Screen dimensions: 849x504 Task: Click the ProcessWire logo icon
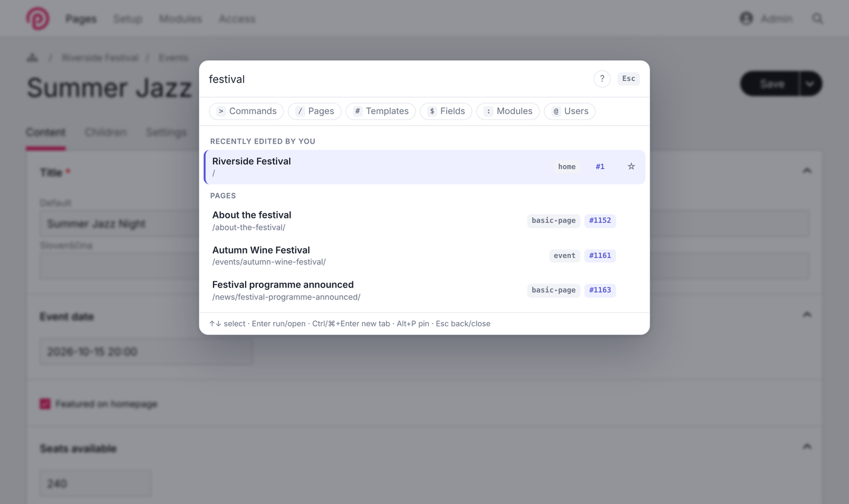point(38,19)
